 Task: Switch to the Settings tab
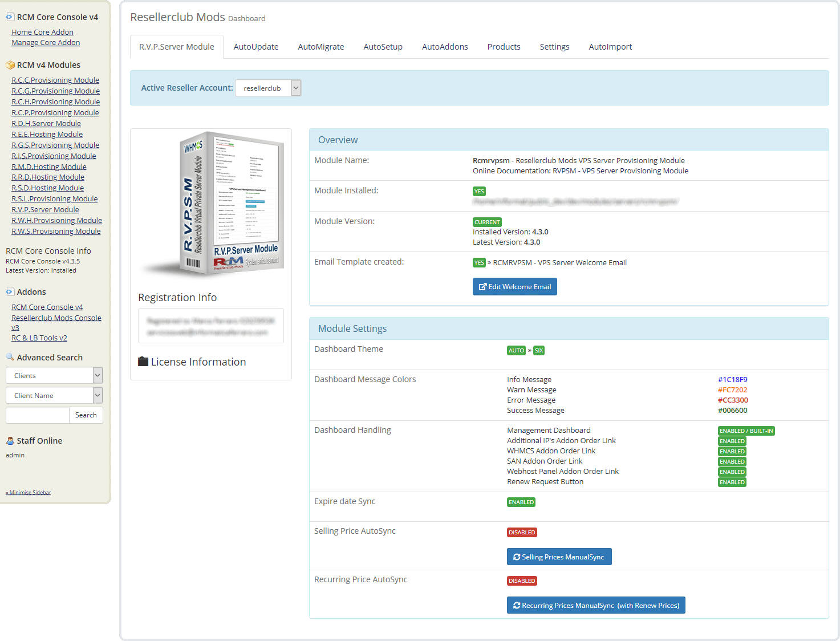(x=555, y=47)
